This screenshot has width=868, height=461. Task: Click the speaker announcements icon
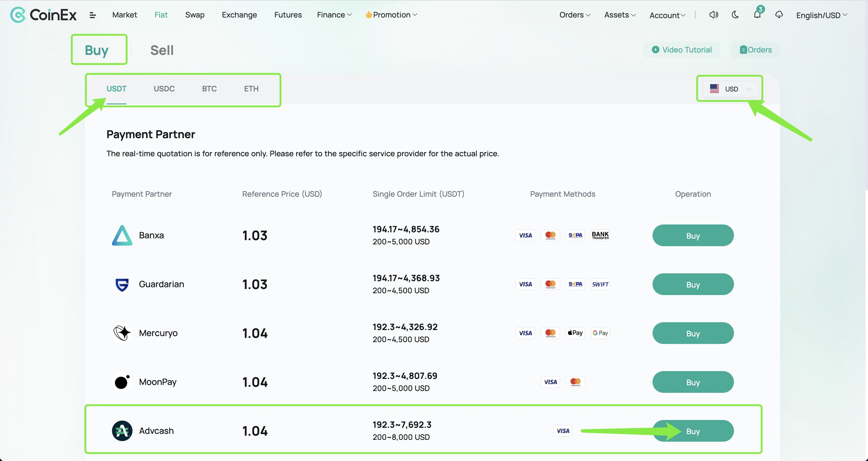(714, 15)
